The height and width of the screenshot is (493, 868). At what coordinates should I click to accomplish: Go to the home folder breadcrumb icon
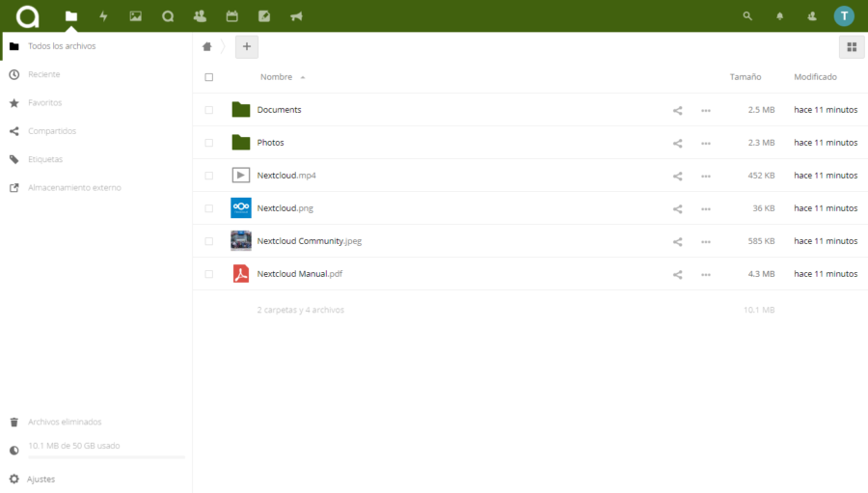click(x=207, y=46)
